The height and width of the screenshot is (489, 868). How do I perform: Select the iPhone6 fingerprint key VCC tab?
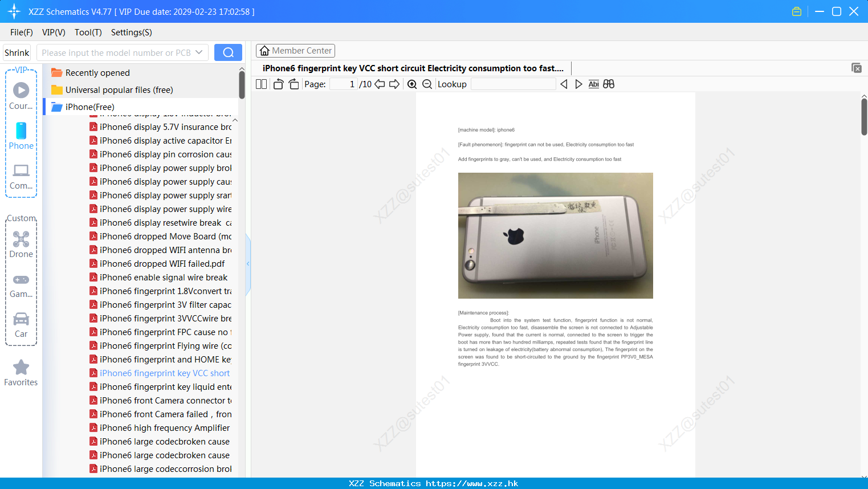(413, 68)
